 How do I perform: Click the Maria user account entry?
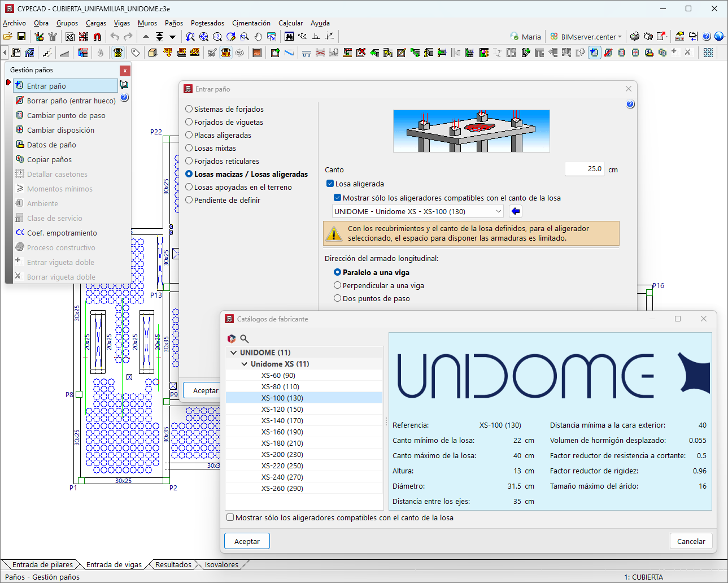click(x=525, y=37)
